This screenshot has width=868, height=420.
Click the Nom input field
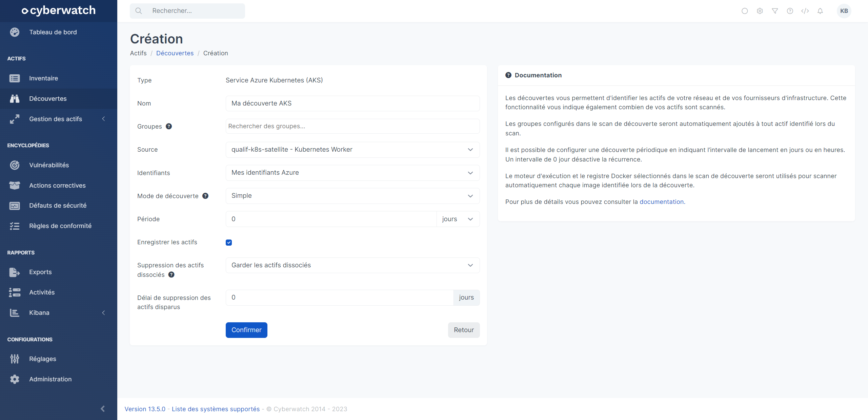click(x=352, y=103)
